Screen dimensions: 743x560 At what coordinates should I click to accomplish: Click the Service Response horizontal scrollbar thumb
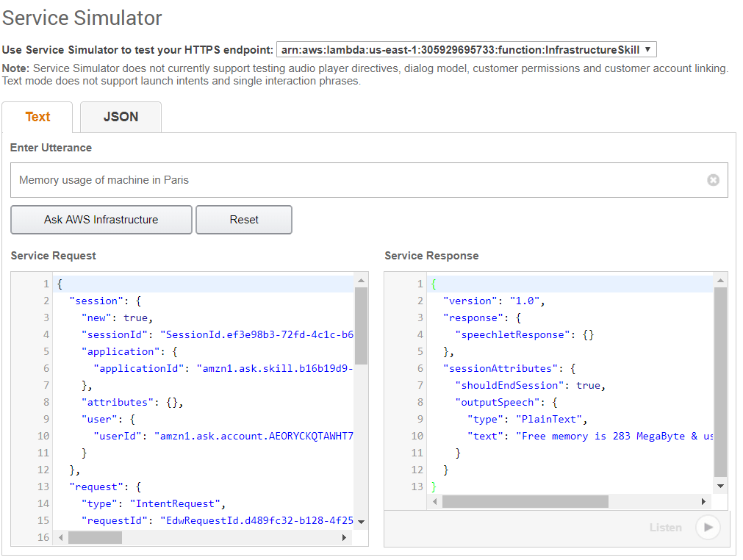525,501
